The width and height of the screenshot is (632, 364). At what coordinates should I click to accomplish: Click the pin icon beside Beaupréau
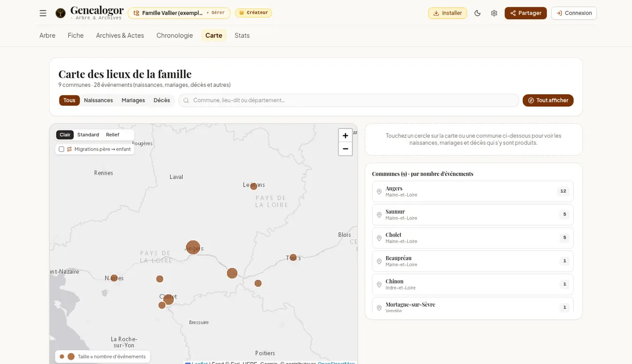pyautogui.click(x=379, y=261)
